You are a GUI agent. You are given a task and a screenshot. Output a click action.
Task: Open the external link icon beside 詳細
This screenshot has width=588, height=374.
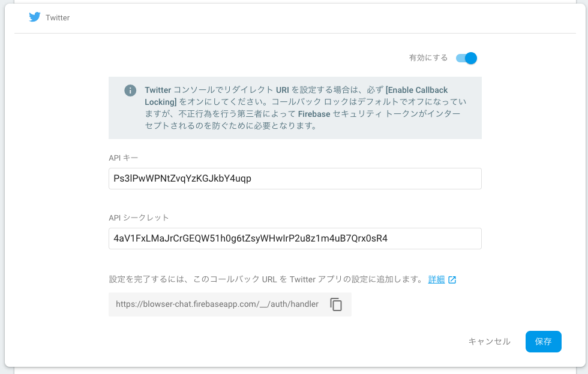click(452, 279)
